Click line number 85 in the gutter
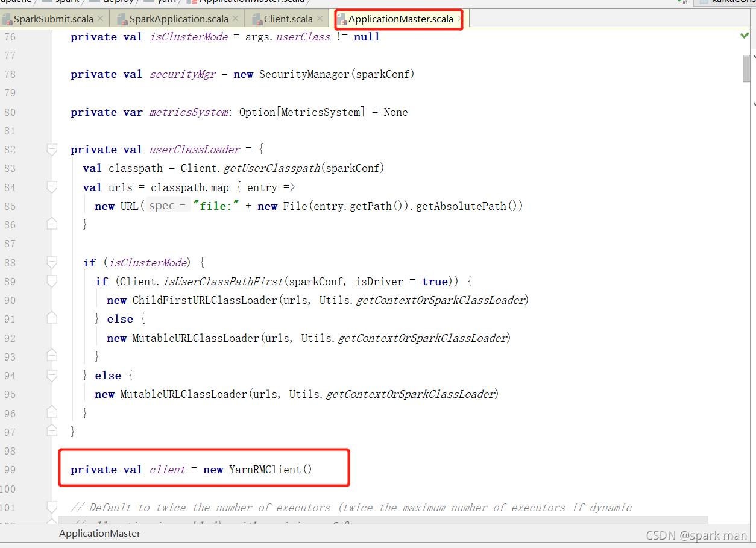This screenshot has width=756, height=548. pos(10,206)
